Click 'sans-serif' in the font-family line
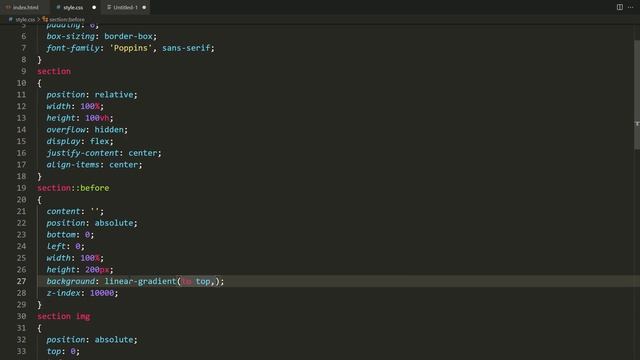 186,48
